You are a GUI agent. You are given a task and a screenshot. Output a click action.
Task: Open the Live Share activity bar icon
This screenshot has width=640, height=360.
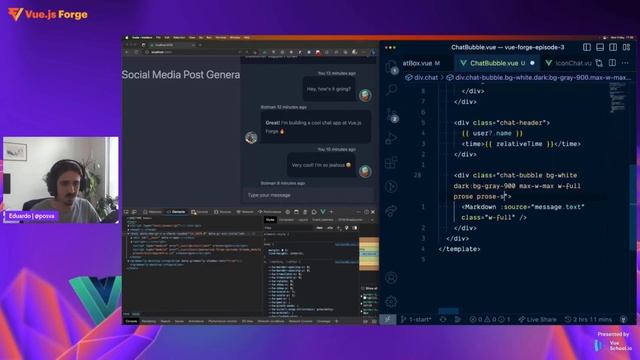[x=391, y=211]
